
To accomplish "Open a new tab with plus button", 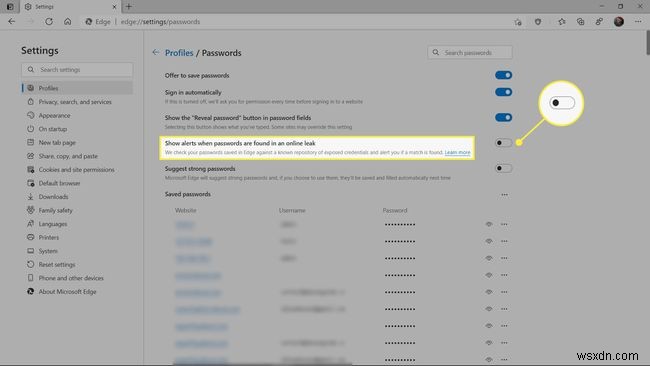I will [x=129, y=7].
